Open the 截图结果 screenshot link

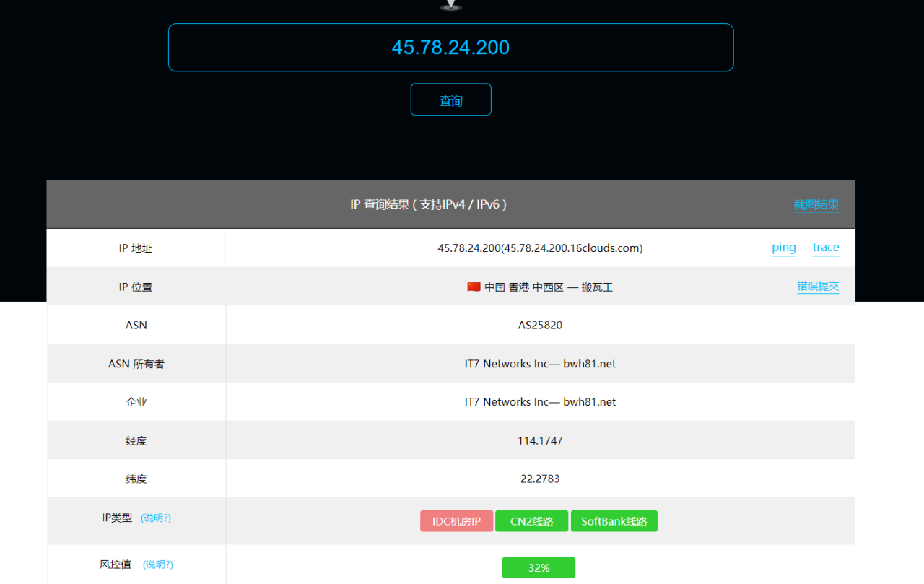coord(816,205)
